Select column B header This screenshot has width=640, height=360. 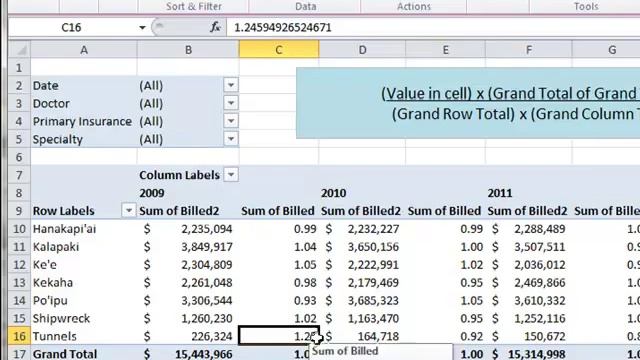188,50
